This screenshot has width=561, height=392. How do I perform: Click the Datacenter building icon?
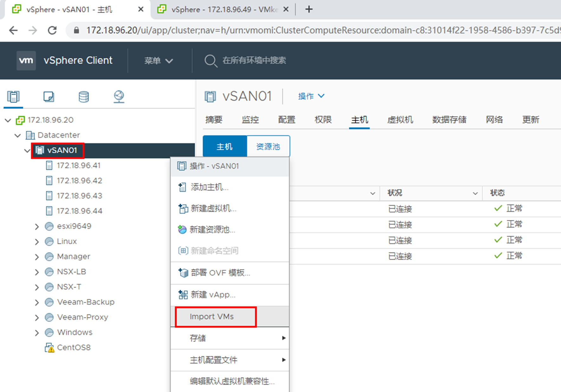pyautogui.click(x=30, y=135)
